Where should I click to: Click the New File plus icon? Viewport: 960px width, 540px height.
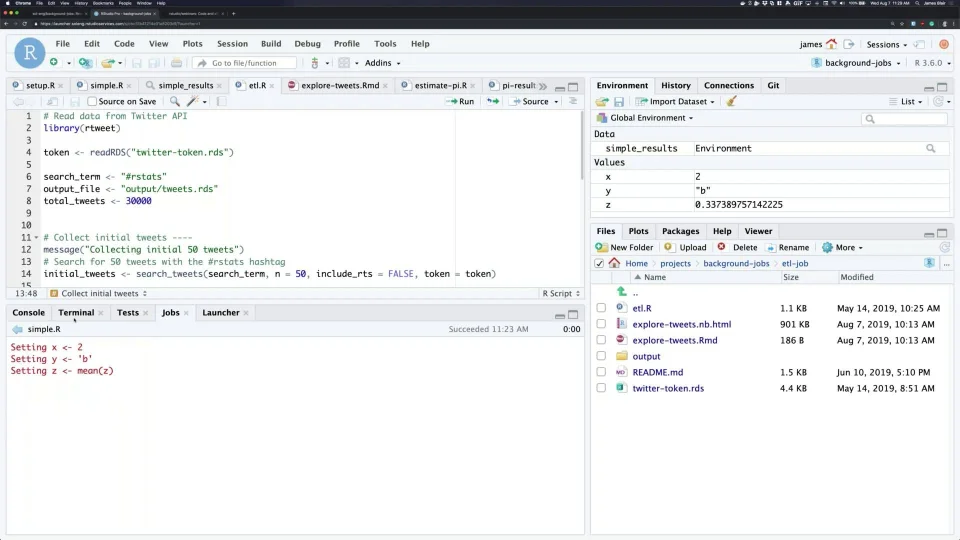(54, 62)
